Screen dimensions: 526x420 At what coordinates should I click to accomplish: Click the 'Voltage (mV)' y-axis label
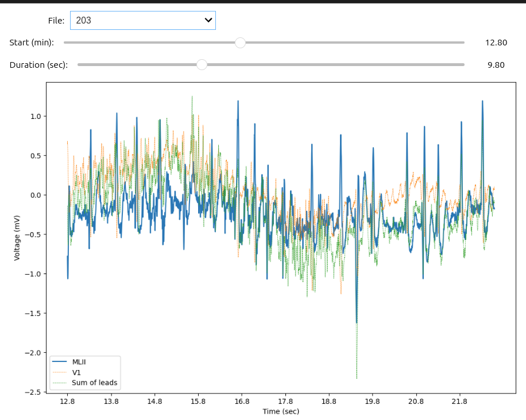coord(17,238)
